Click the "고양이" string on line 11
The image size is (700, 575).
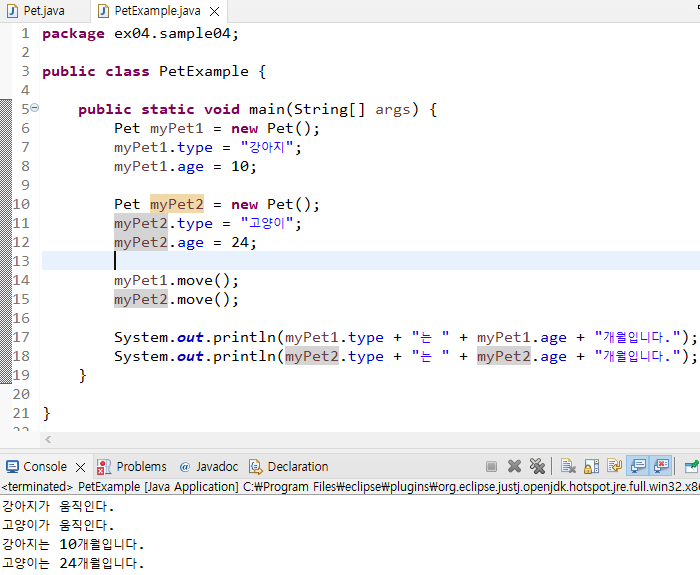(267, 223)
